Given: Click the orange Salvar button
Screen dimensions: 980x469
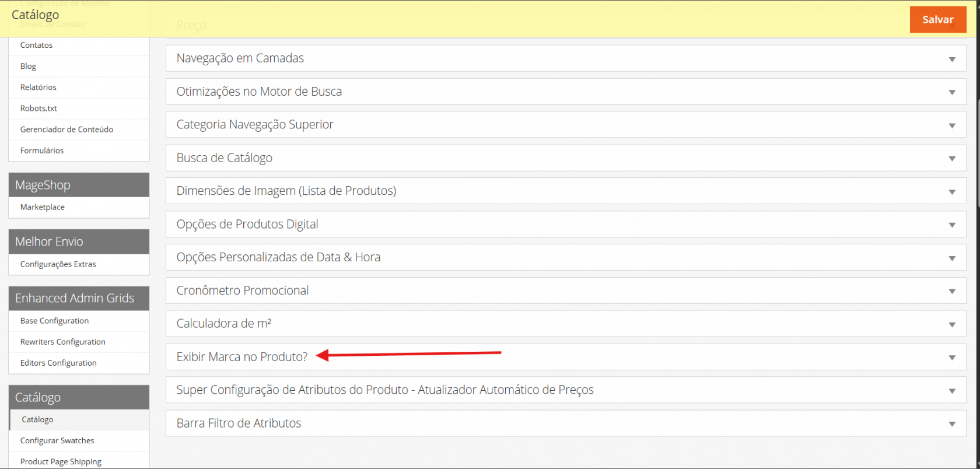Looking at the screenshot, I should pyautogui.click(x=937, y=20).
